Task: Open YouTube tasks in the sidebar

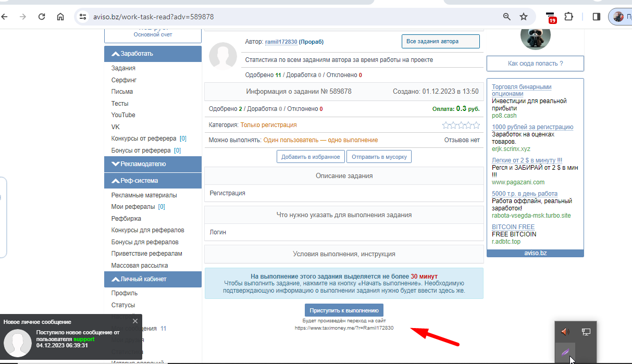Action: click(123, 115)
